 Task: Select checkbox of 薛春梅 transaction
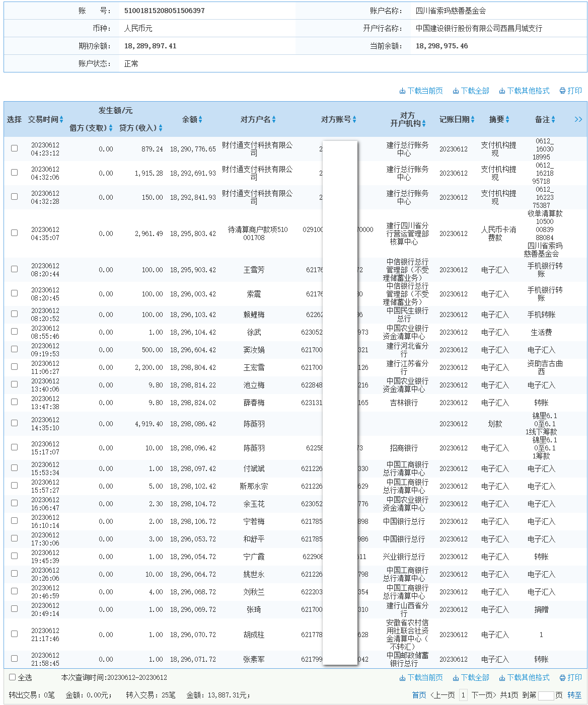tap(14, 402)
